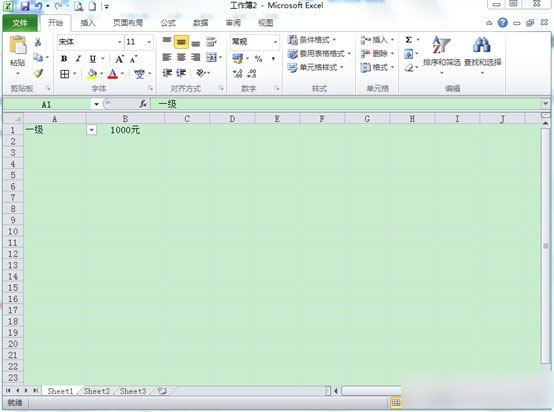Toggle middle vertical alignment

(x=181, y=42)
